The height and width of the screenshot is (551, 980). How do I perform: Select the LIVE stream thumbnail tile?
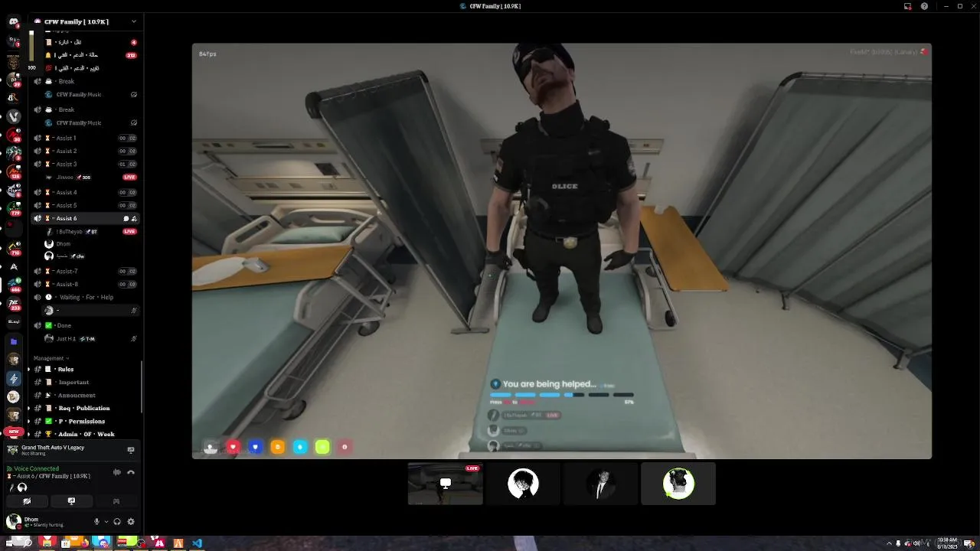446,484
